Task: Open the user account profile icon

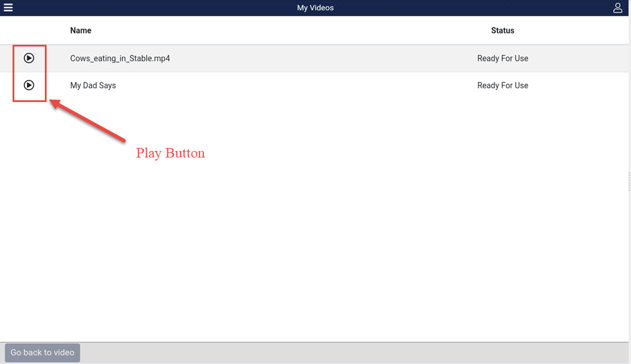Action: tap(618, 8)
